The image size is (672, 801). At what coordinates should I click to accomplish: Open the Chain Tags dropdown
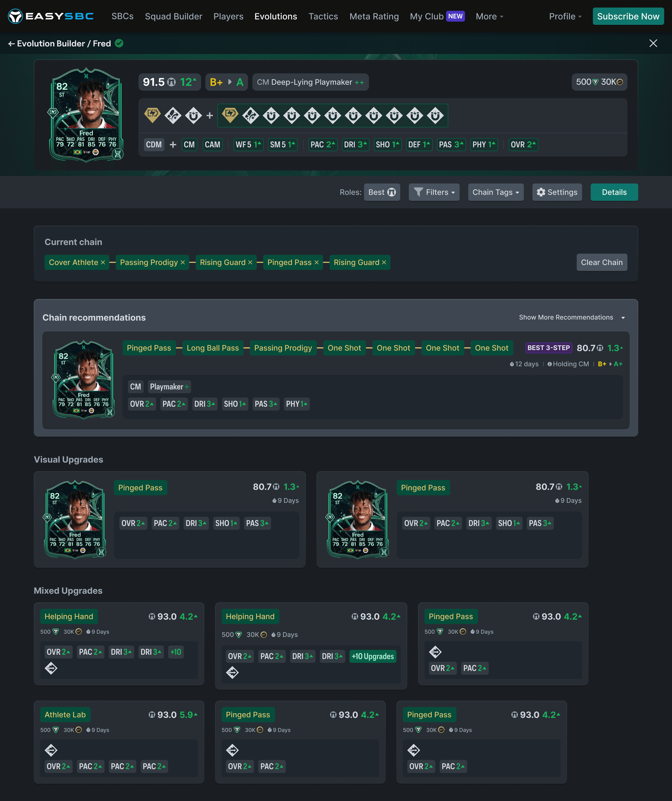pyautogui.click(x=495, y=192)
